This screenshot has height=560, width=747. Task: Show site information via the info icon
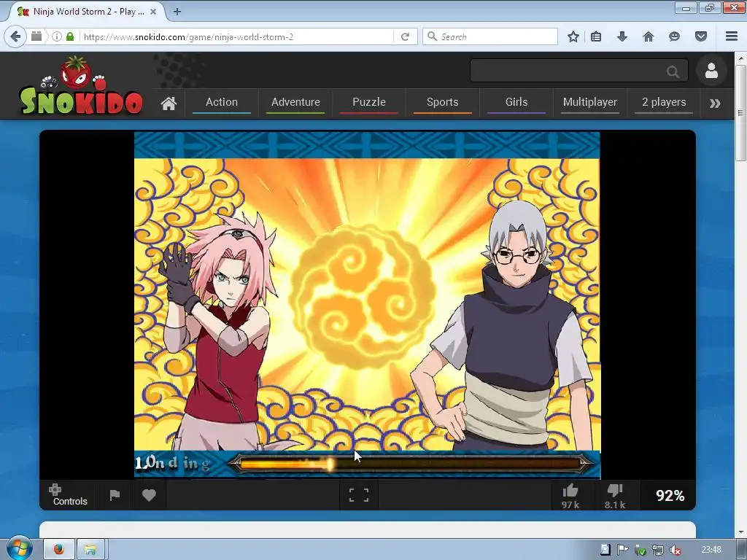(57, 36)
